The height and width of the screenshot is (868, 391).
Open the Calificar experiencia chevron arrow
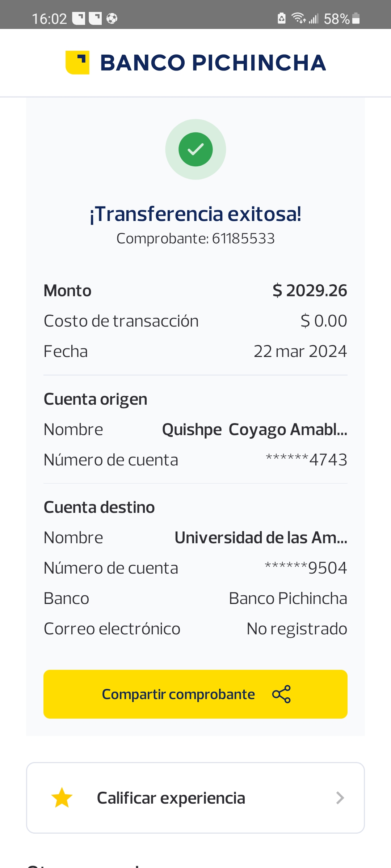tap(340, 797)
